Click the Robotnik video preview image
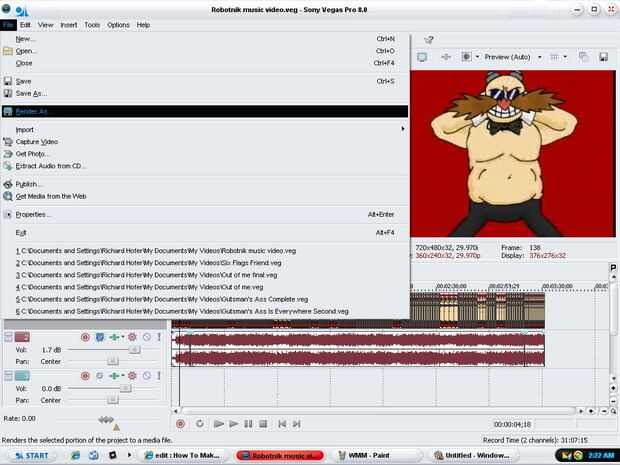Viewport: 620px width, 465px height. click(x=513, y=154)
